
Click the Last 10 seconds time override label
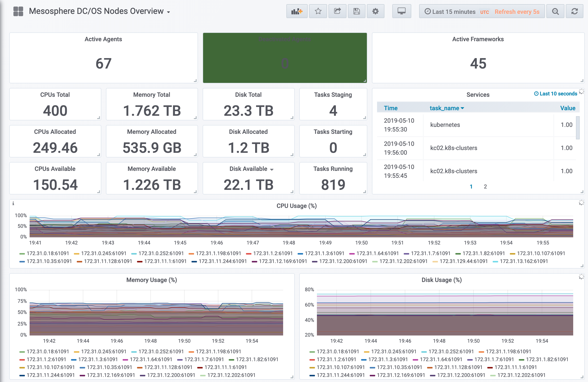click(555, 94)
